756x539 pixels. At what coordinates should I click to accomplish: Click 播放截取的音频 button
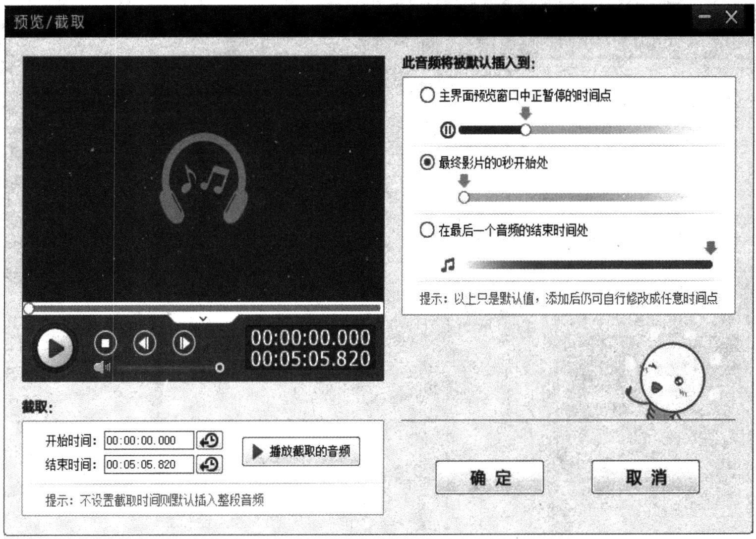(x=301, y=451)
